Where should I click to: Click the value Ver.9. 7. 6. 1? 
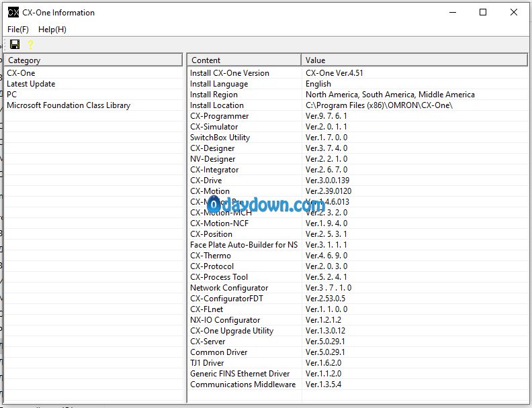[326, 116]
